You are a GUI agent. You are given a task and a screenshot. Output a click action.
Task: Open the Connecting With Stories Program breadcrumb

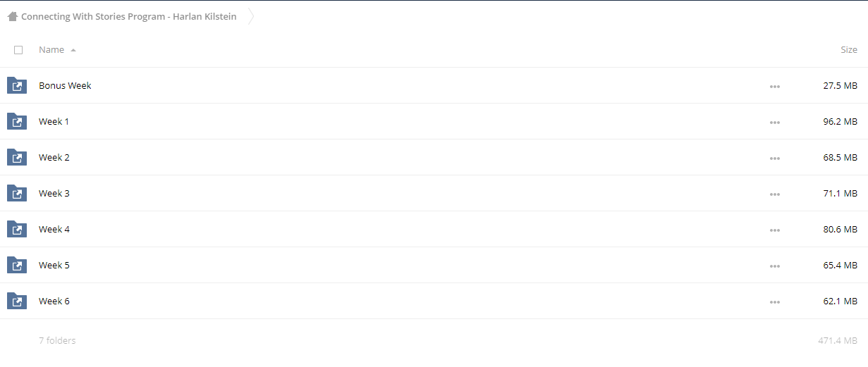pyautogui.click(x=128, y=16)
